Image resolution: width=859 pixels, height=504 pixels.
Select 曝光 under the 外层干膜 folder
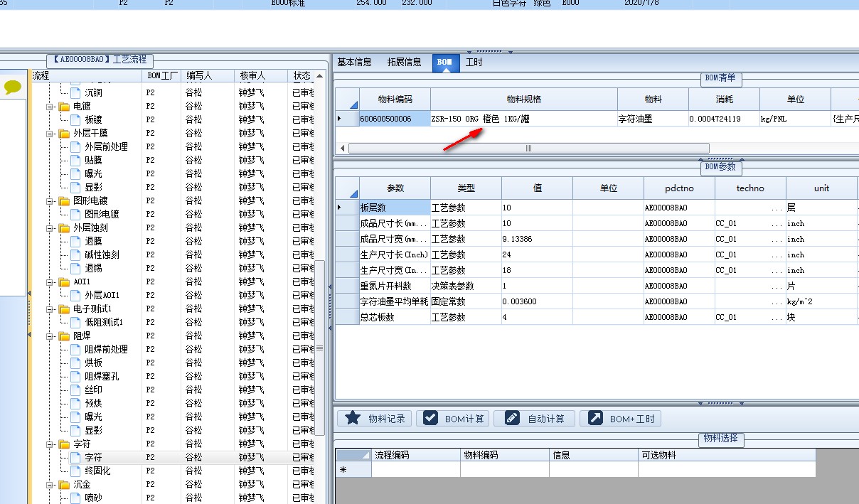tap(93, 173)
